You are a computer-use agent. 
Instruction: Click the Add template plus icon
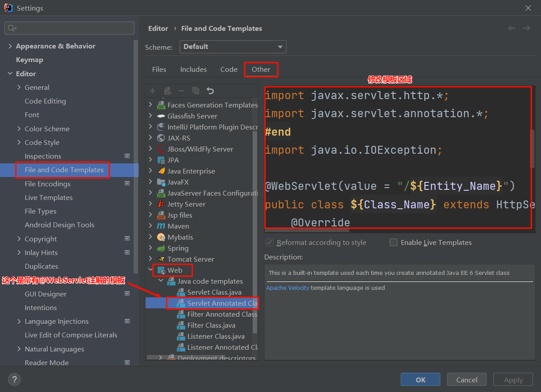(x=153, y=91)
